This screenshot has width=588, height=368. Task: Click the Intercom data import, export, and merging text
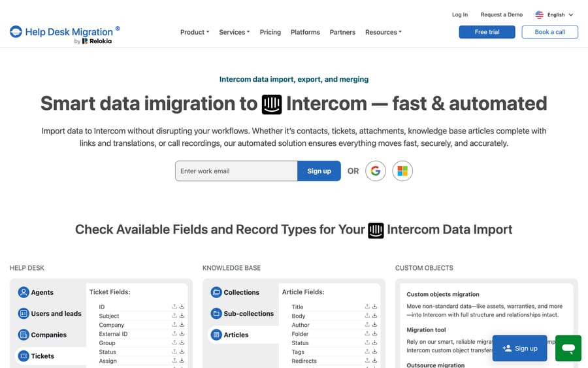(294, 79)
